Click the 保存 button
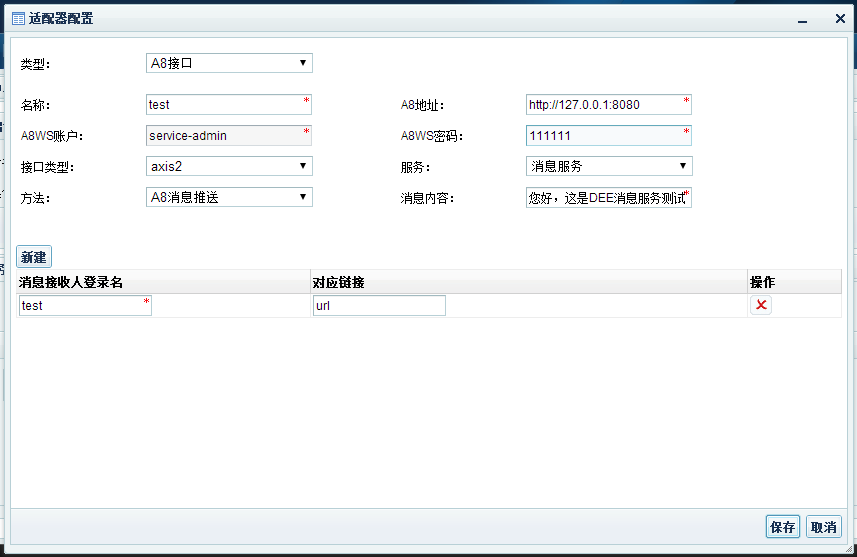This screenshot has width=857, height=557. click(783, 527)
